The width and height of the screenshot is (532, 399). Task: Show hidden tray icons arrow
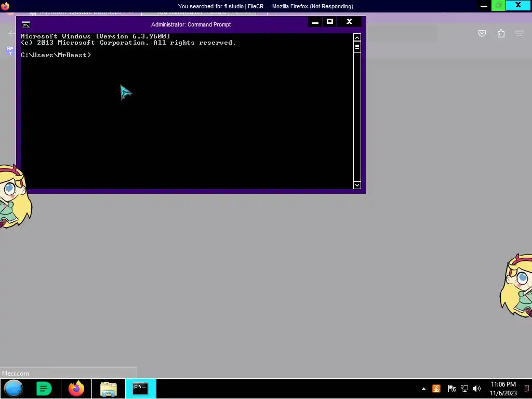[423, 389]
